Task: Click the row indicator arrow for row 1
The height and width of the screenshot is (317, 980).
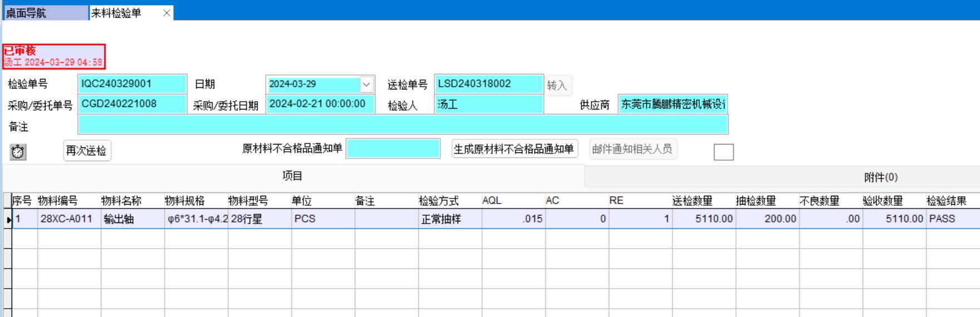Action: coord(8,220)
